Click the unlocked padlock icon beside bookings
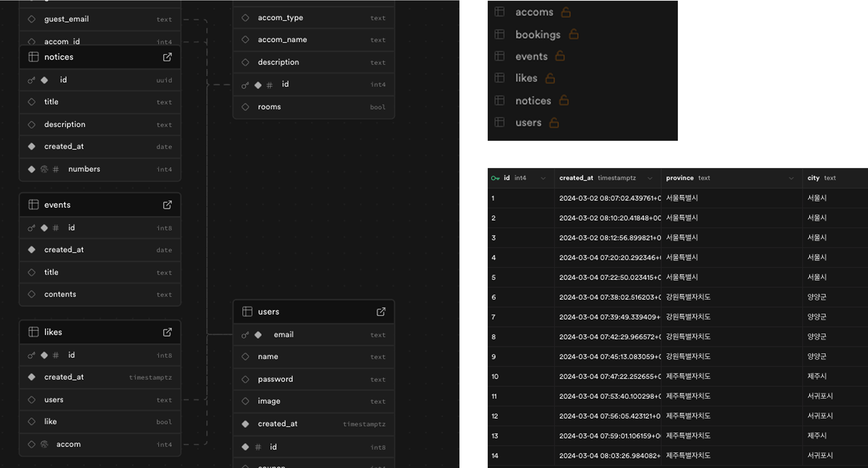868x468 pixels. (x=574, y=34)
